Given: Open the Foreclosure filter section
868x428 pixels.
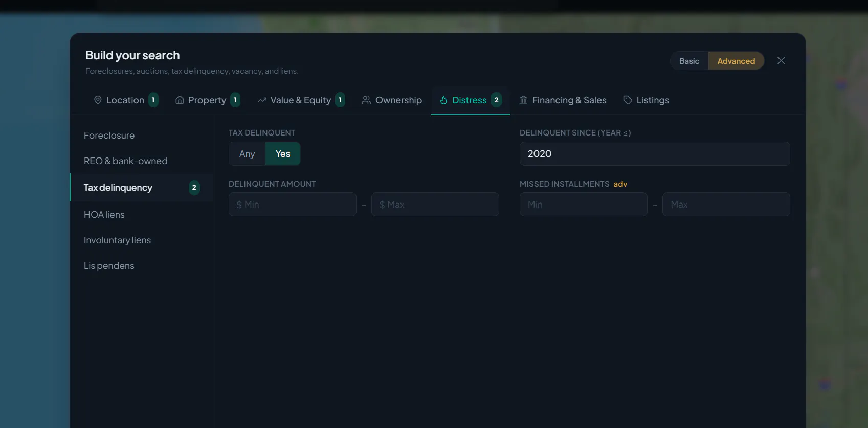Looking at the screenshot, I should [x=141, y=136].
